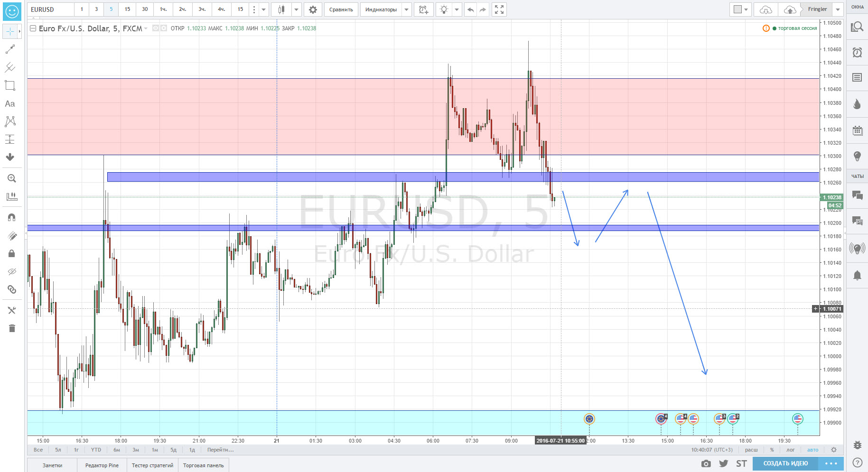
Task: Select the text annotation tool (Aa)
Action: click(10, 103)
